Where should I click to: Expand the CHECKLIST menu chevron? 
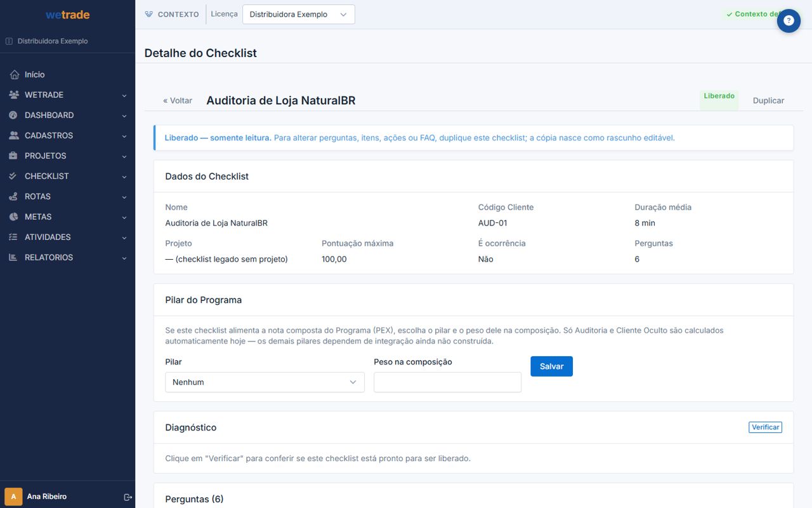tap(124, 177)
